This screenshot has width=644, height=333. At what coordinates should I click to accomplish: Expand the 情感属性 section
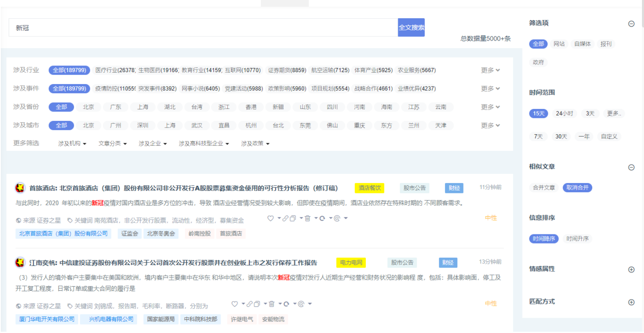(631, 269)
